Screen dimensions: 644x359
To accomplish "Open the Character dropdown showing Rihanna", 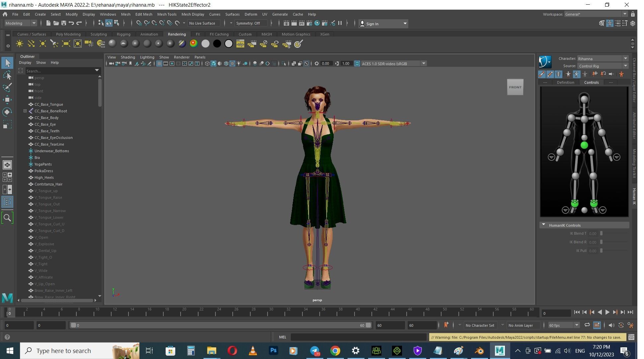I will tap(603, 59).
